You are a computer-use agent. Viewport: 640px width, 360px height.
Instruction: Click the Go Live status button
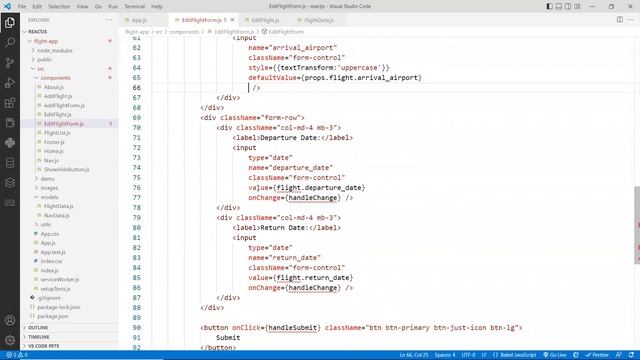555,355
